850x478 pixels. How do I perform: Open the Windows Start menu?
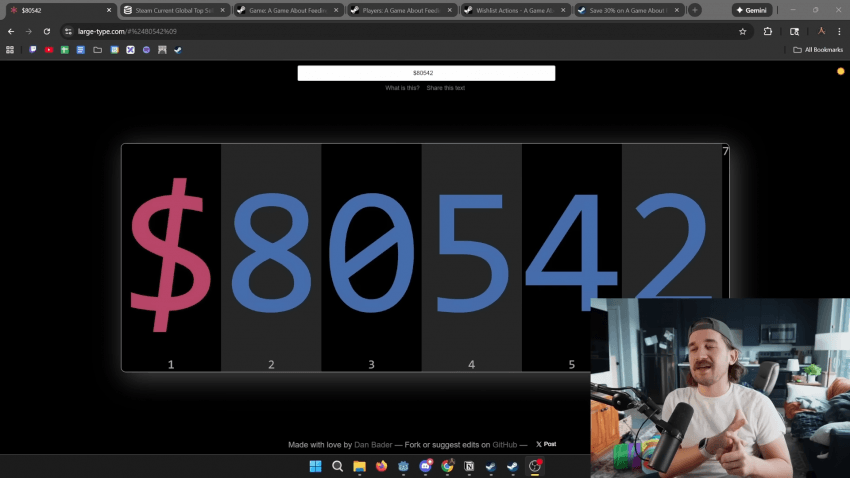pos(315,466)
